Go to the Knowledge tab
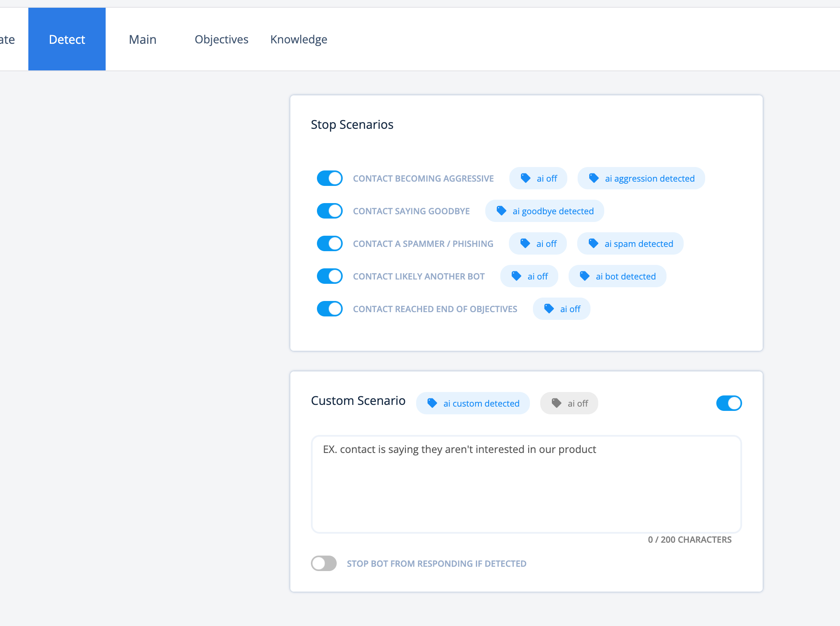 [298, 40]
